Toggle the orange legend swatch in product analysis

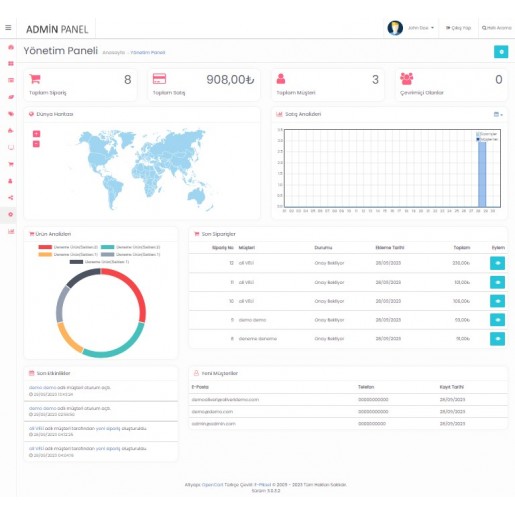tap(45, 254)
